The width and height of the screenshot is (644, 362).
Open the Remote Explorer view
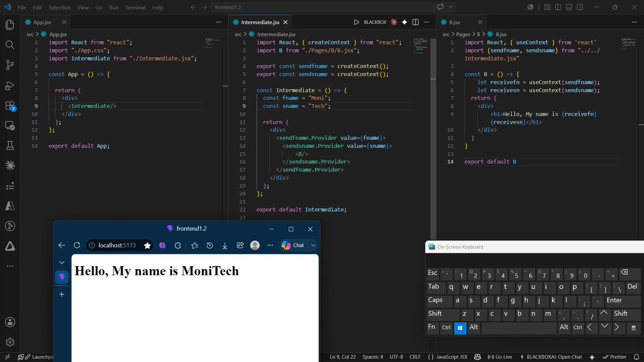(10, 125)
